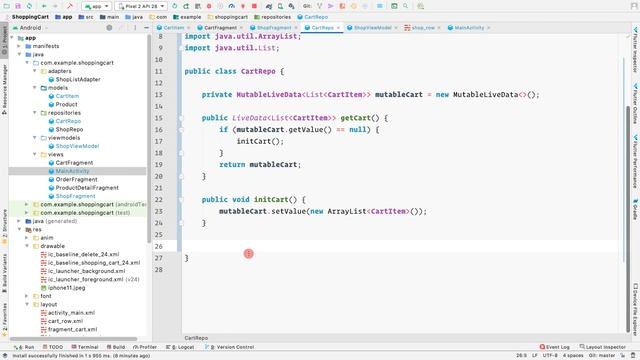This screenshot has height=360, width=640.
Task: Open the Layout Inspector panel
Action: click(602, 347)
